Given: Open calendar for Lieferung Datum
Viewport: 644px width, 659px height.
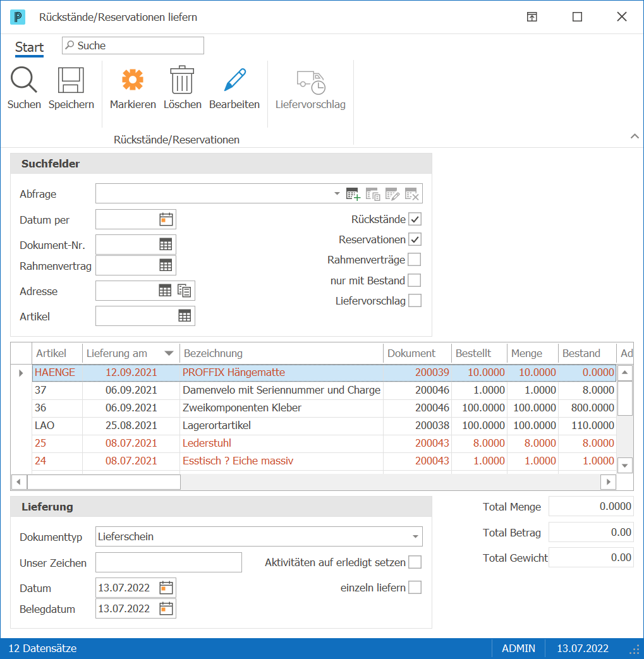Looking at the screenshot, I should tap(166, 588).
